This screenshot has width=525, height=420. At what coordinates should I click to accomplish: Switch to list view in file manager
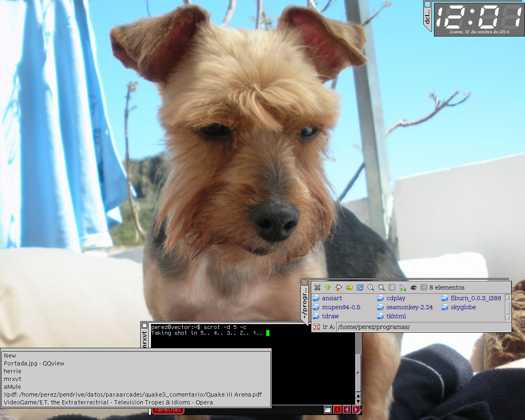(x=392, y=288)
